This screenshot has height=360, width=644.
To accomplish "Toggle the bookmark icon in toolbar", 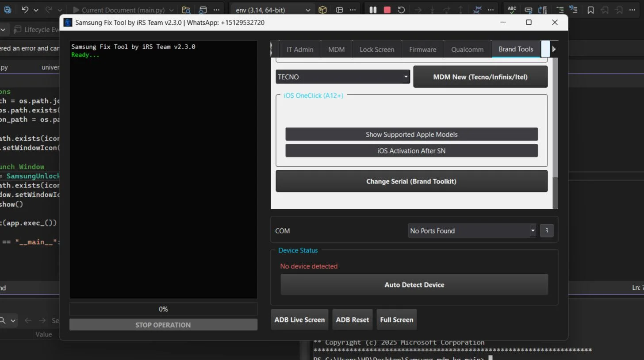I will [x=590, y=10].
